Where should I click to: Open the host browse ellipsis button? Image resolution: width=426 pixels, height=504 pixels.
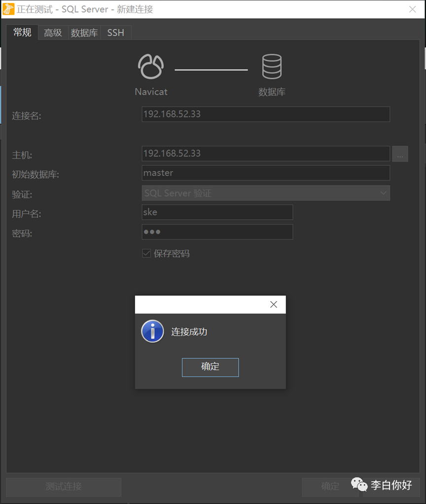tap(400, 154)
